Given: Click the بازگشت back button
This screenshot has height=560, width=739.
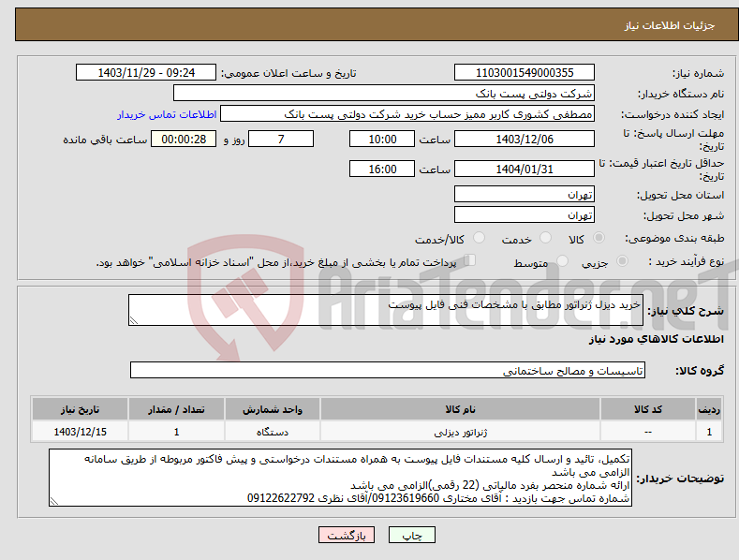Looking at the screenshot, I should click(x=347, y=535).
